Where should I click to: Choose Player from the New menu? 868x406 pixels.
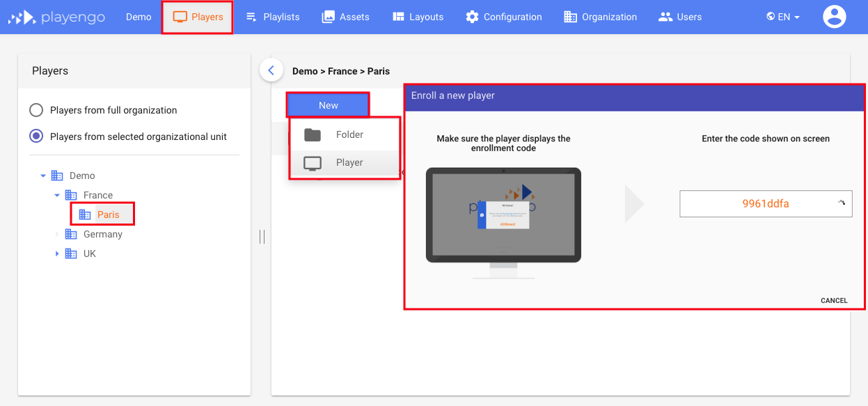tap(345, 162)
